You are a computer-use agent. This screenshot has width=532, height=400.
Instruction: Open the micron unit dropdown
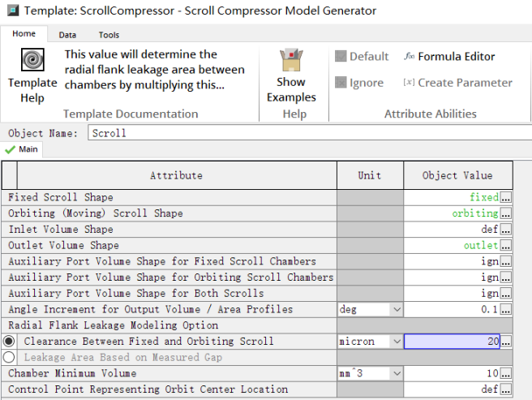click(x=397, y=342)
